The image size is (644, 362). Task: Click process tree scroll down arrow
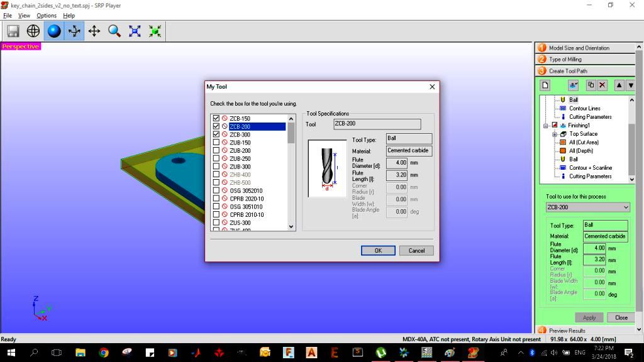[x=631, y=179]
